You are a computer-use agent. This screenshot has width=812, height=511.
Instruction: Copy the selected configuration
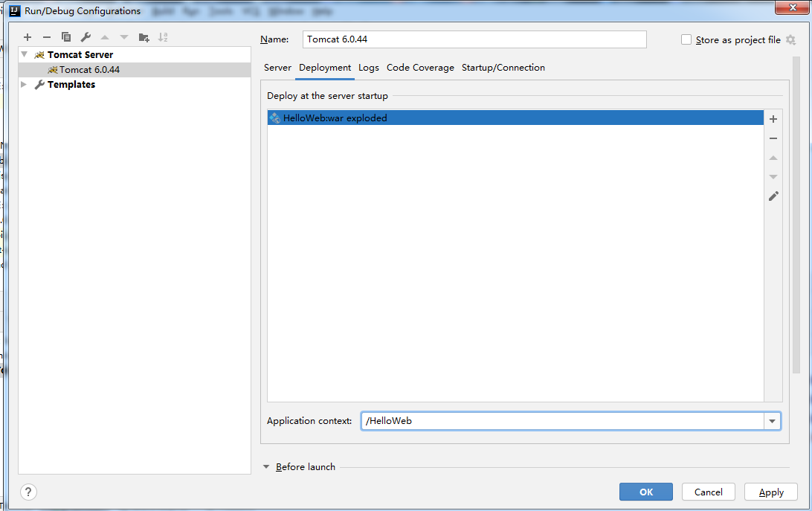[x=65, y=37]
